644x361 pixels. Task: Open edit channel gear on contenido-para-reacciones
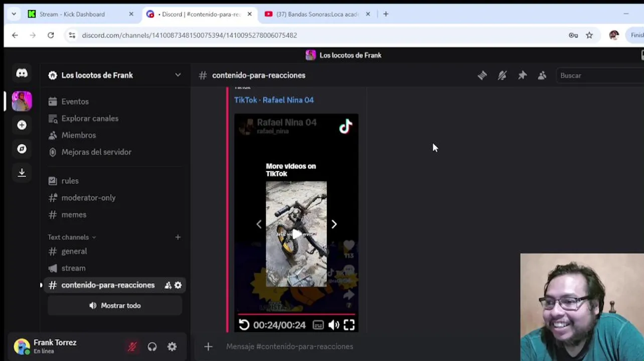coord(178,285)
